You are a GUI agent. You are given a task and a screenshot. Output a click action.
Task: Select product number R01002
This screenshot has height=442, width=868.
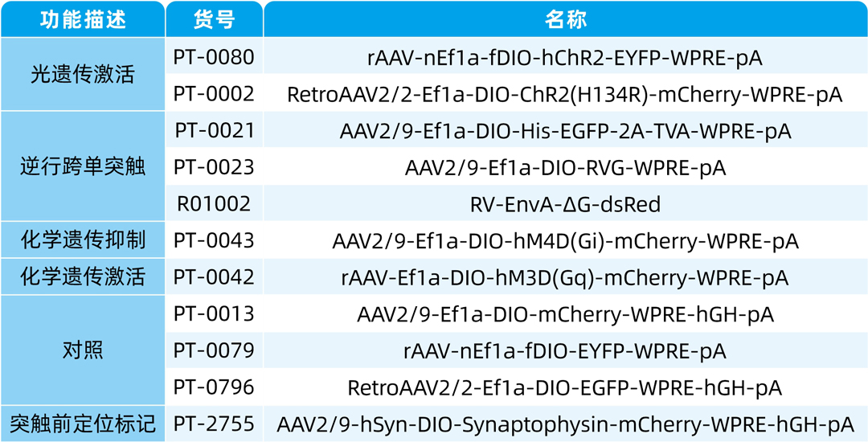point(214,204)
